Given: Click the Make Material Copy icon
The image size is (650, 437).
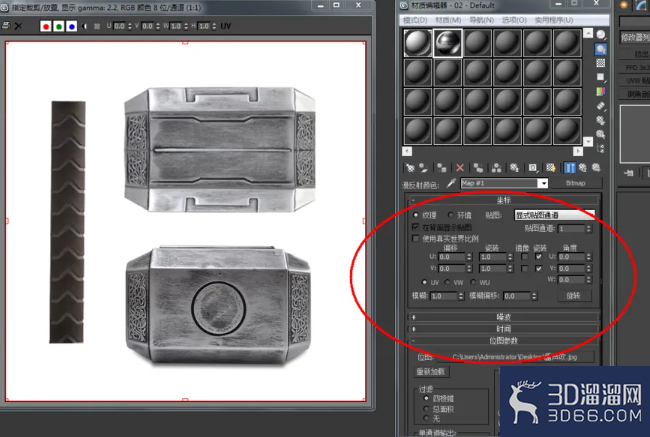Looking at the screenshot, I should [x=478, y=168].
